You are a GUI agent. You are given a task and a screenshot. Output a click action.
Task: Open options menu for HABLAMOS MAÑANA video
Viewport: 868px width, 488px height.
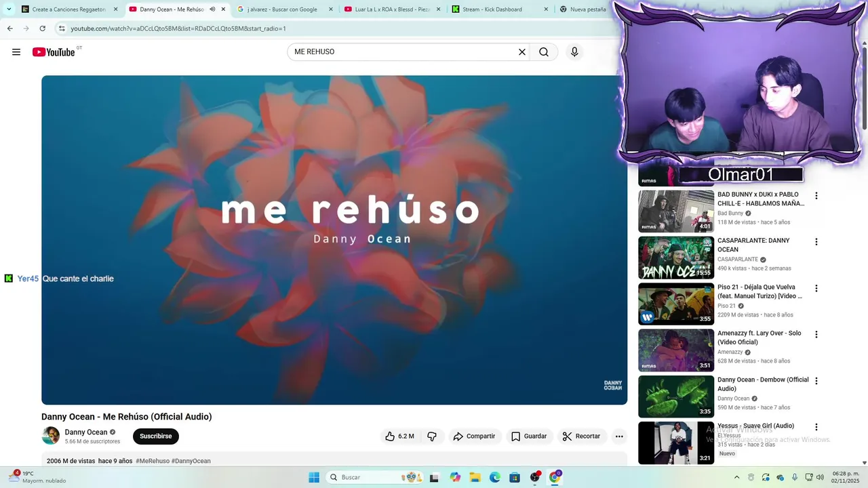(816, 196)
